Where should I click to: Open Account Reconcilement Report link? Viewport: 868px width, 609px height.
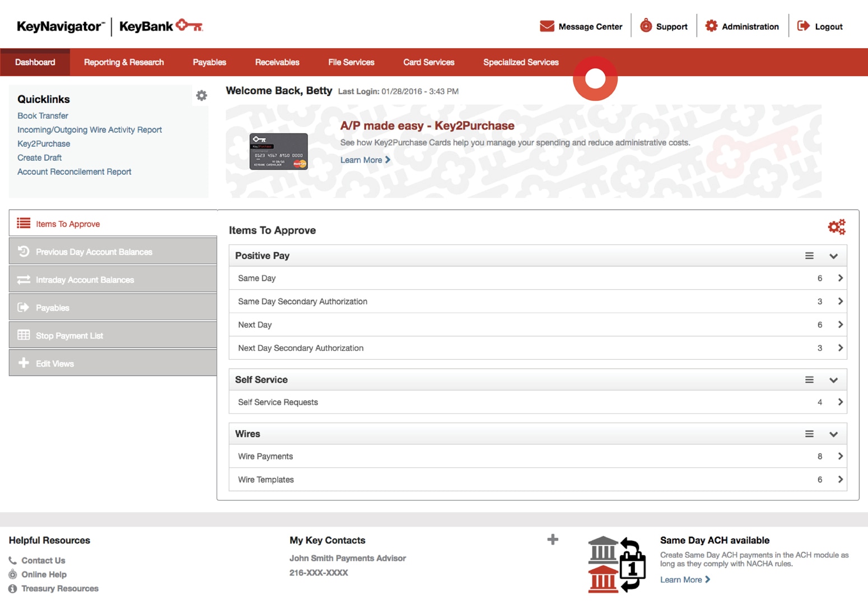(x=74, y=171)
